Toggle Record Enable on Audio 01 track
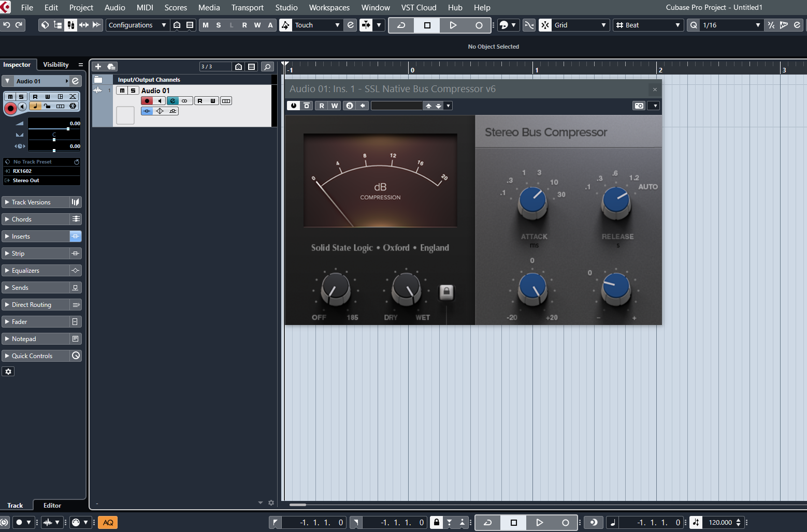The height and width of the screenshot is (532, 807). (147, 101)
